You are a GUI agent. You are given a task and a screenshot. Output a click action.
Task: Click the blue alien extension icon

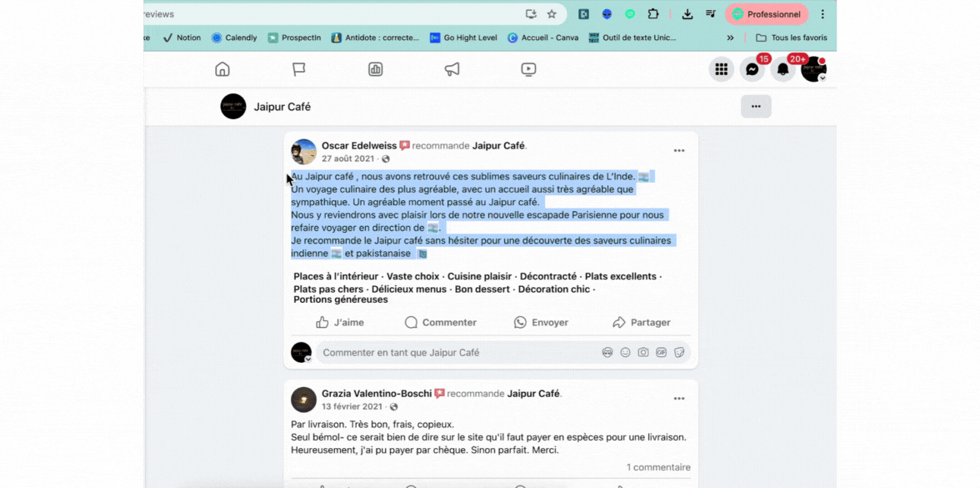[x=607, y=13]
